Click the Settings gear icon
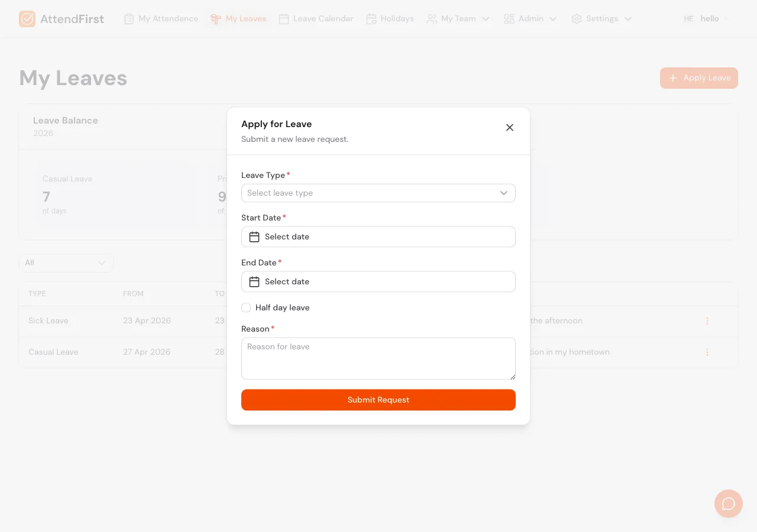 tap(577, 18)
